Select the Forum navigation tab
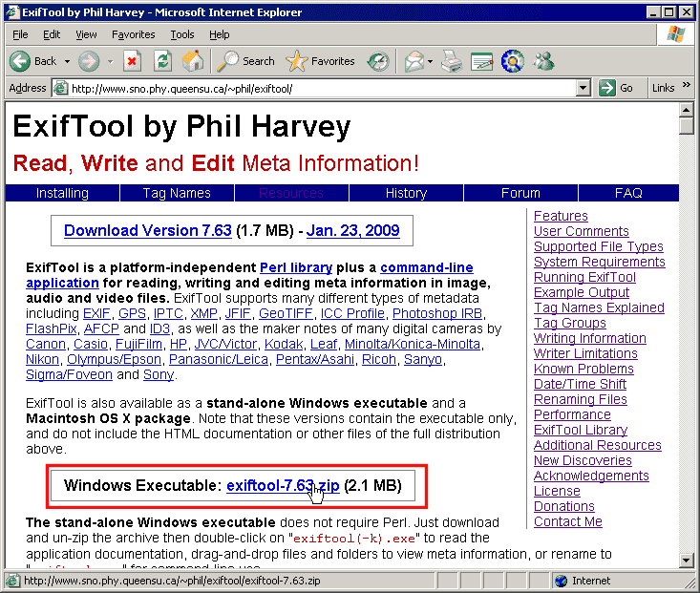 click(520, 193)
